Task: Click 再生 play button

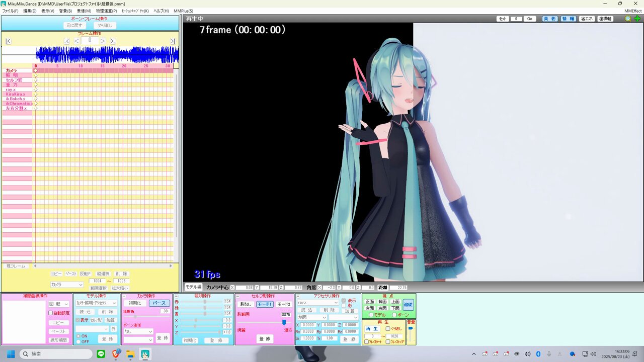Action: coord(372,328)
